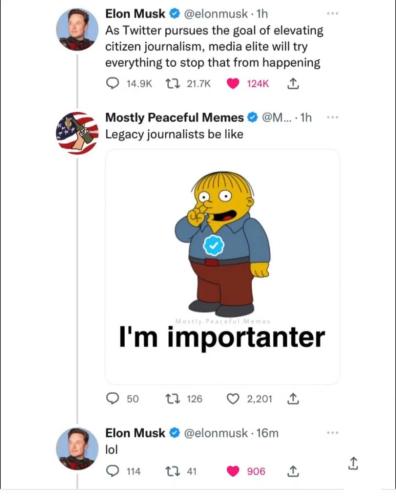The height and width of the screenshot is (500, 396).
Task: Open more options on Mostly Peaceful Memes tweet
Action: (332, 117)
